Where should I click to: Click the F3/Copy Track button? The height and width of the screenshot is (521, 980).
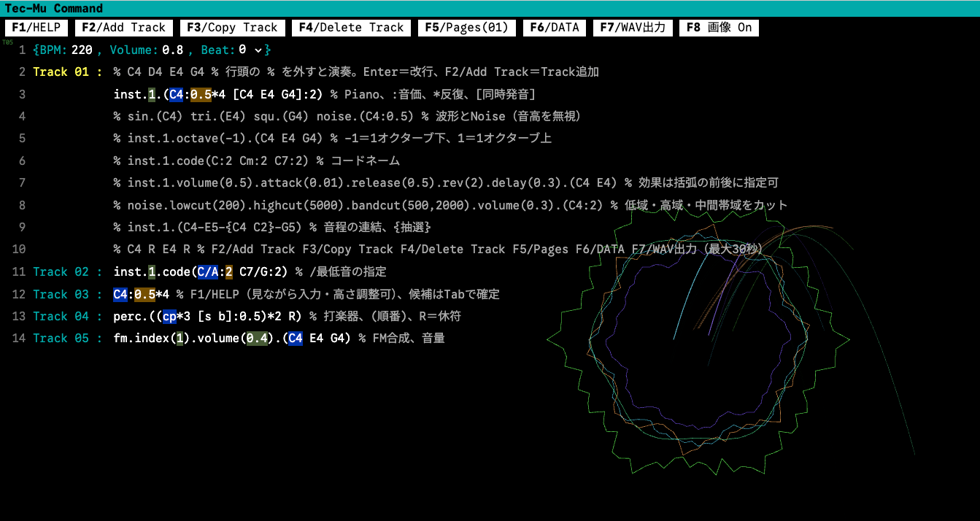[x=232, y=28]
